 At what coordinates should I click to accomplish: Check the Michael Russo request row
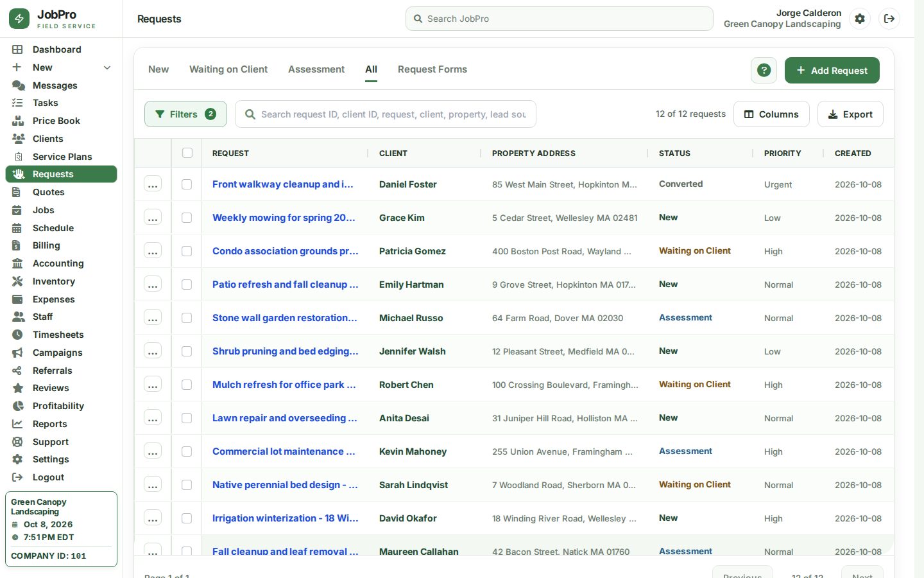(187, 318)
